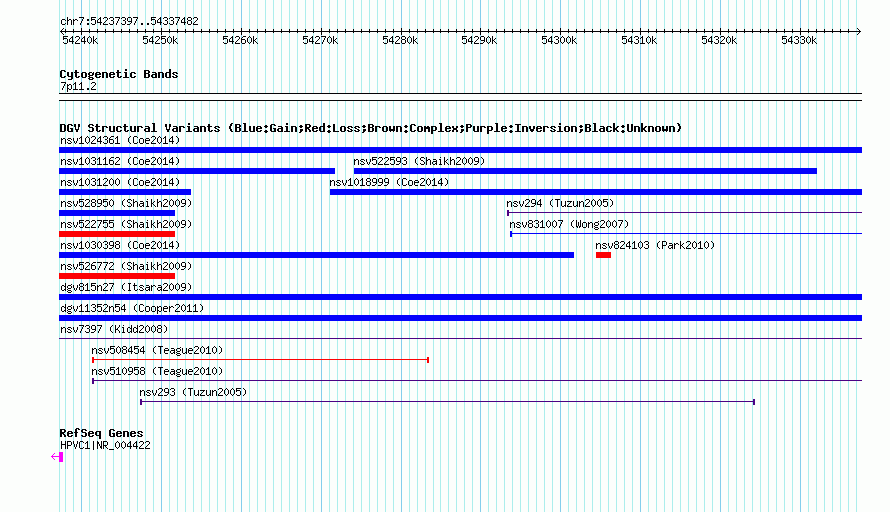Click the dgv815n27 blue gain bar
Image resolution: width=890 pixels, height=512 pixels.
(460, 297)
